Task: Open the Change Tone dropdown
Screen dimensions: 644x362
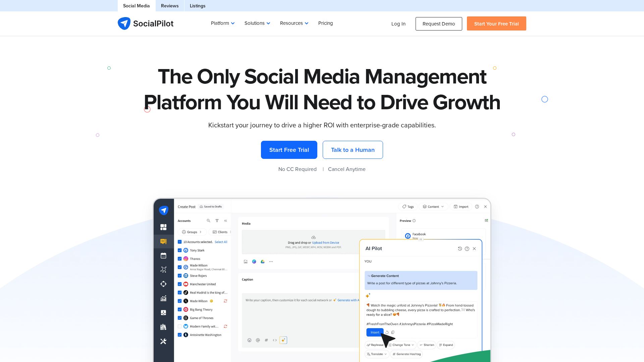Action: tap(402, 345)
